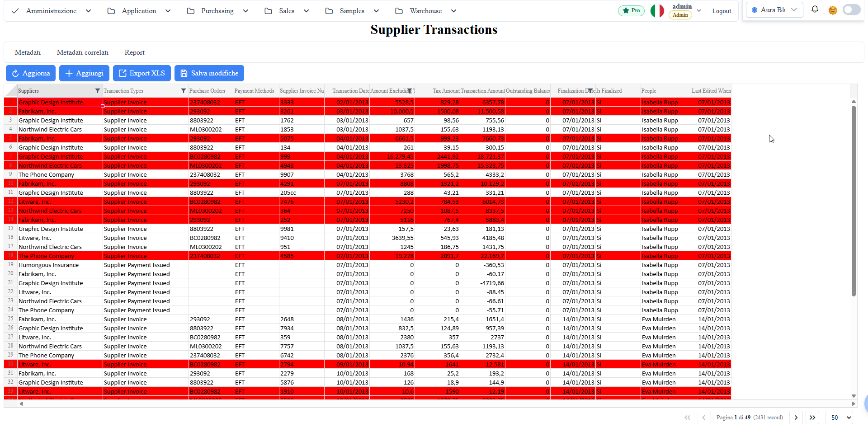This screenshot has height=427, width=868.
Task: Go to the previous page
Action: pyautogui.click(x=703, y=418)
